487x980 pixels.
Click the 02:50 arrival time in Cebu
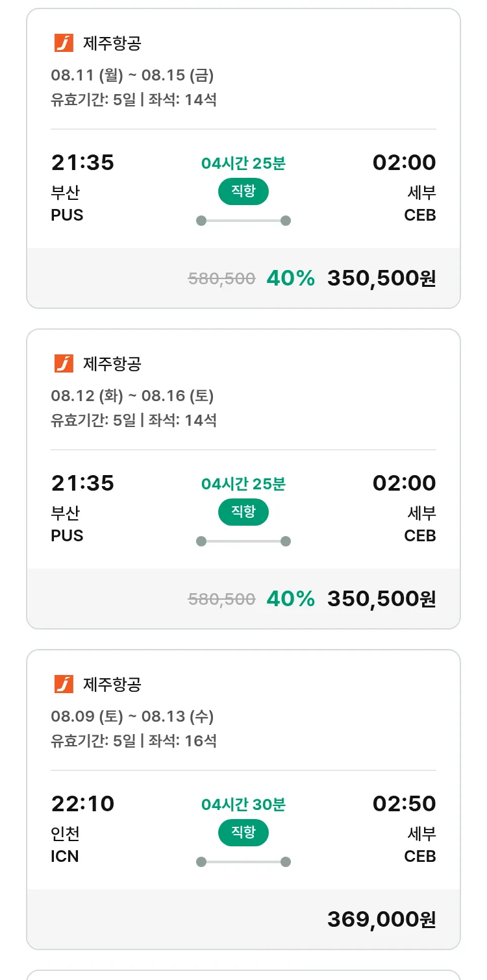[404, 803]
